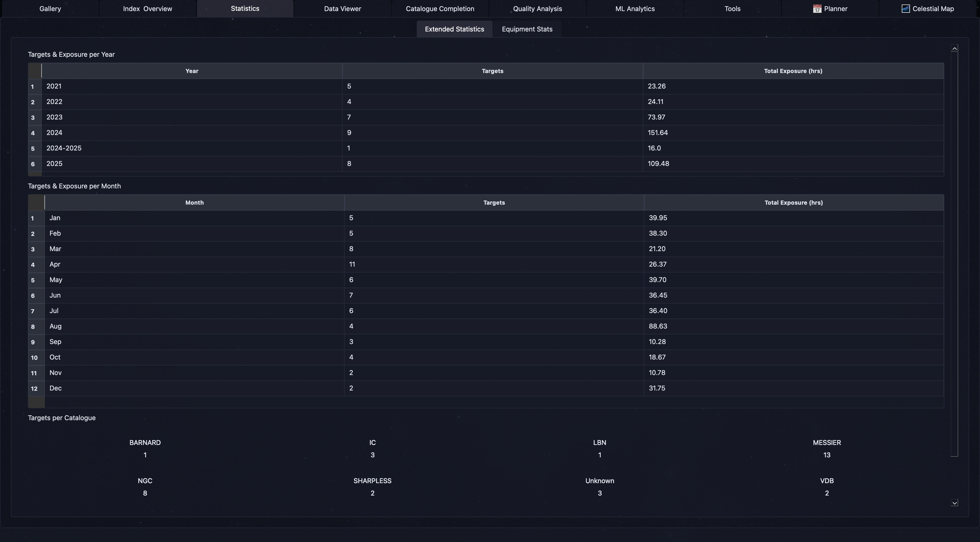Click the Celestial Map chart icon

point(905,9)
